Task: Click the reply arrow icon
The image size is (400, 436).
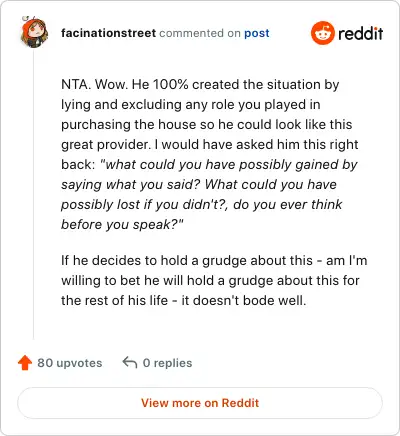Action: 130,362
